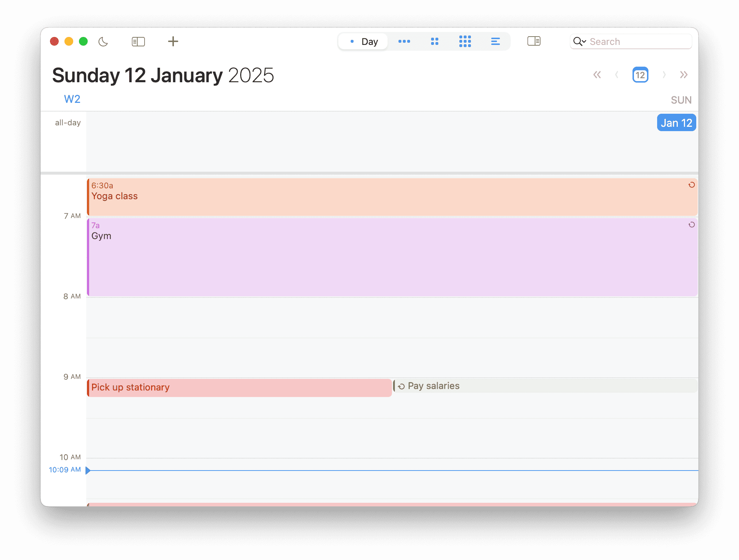Click the 9 AM time label
Image resolution: width=739 pixels, height=560 pixels.
pos(72,377)
